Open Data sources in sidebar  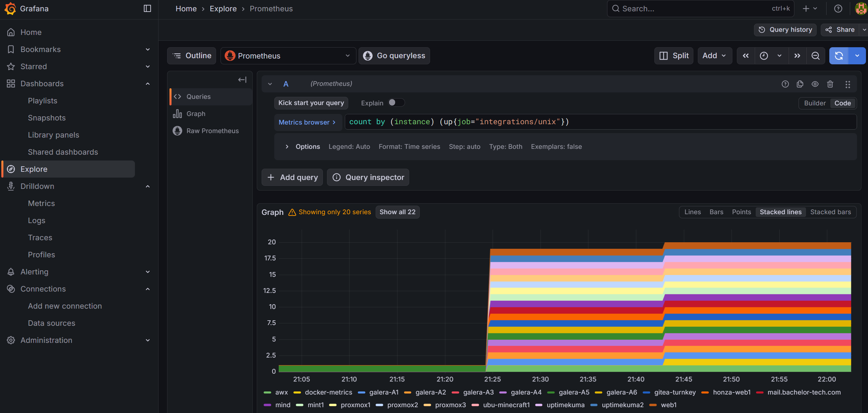coord(51,323)
